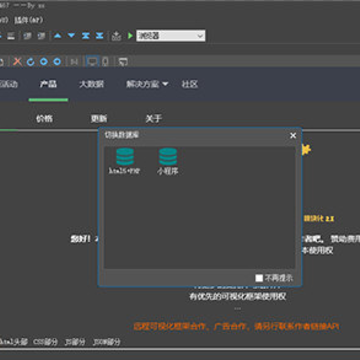This screenshot has width=360, height=360.
Task: Click the cast screen icon
Action: [123, 62]
